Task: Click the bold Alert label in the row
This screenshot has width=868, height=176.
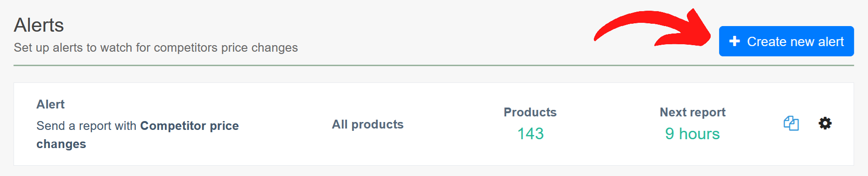Action: [50, 104]
